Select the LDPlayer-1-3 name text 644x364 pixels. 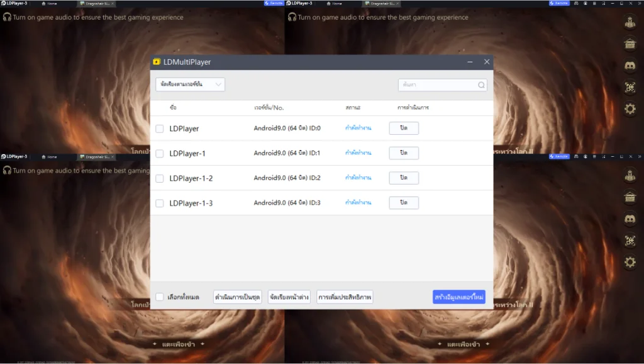point(191,203)
